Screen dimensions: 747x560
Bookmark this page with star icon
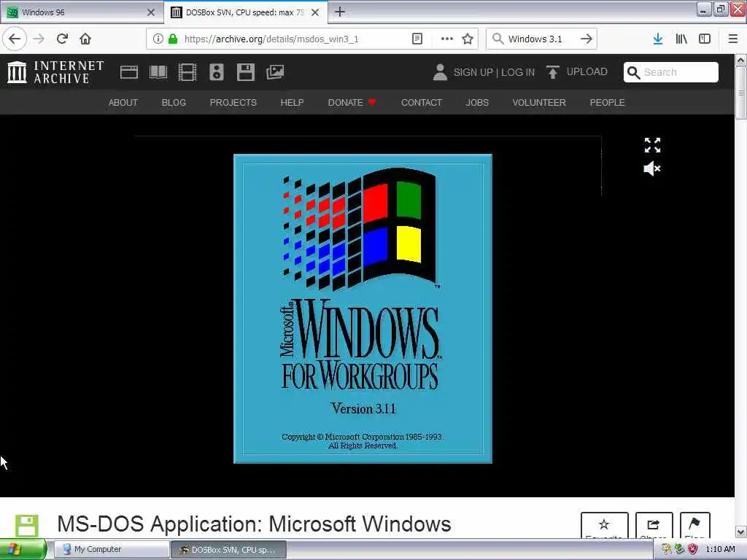click(x=468, y=39)
